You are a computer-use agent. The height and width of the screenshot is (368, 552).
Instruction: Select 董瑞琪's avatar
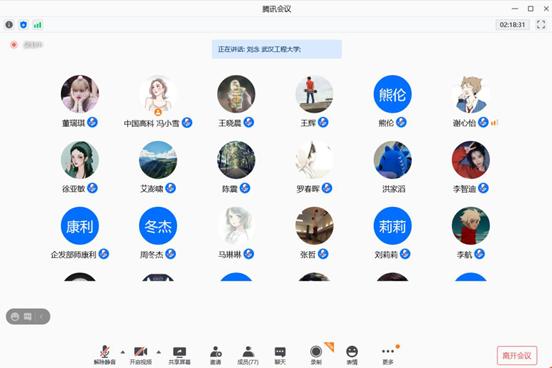click(80, 94)
